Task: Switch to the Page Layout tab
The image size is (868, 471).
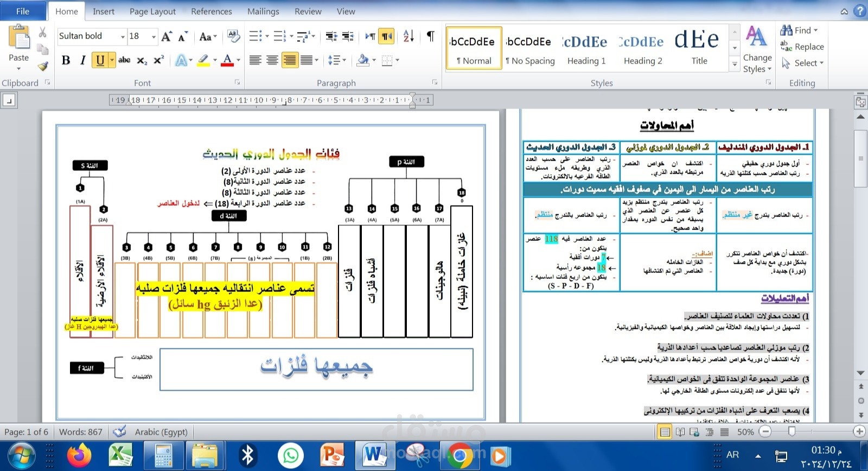Action: point(152,11)
